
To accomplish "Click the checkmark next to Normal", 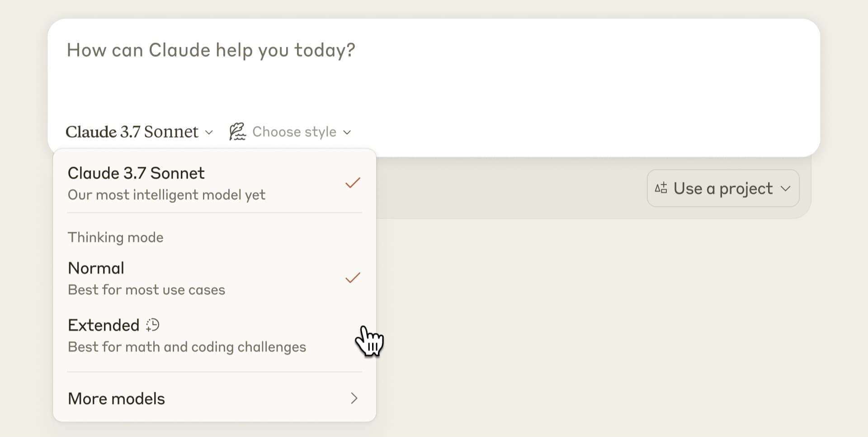I will [353, 278].
